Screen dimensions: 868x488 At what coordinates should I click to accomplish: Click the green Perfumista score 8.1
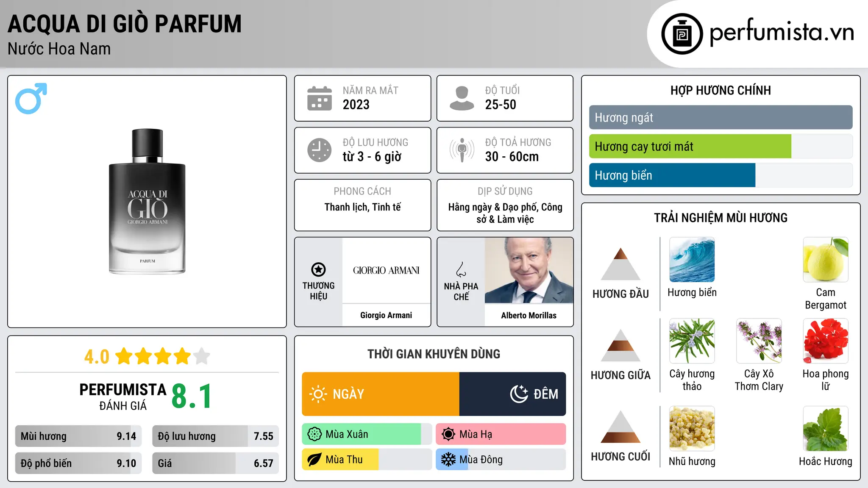tap(192, 396)
